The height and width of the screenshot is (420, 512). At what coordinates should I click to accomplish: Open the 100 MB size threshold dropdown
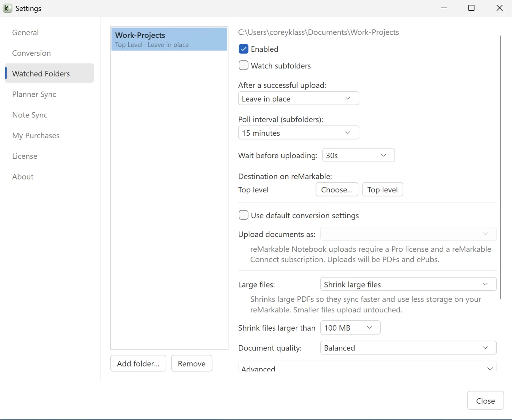click(350, 327)
